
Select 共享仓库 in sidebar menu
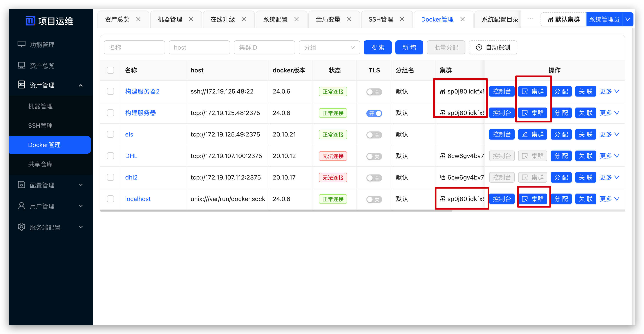point(40,164)
